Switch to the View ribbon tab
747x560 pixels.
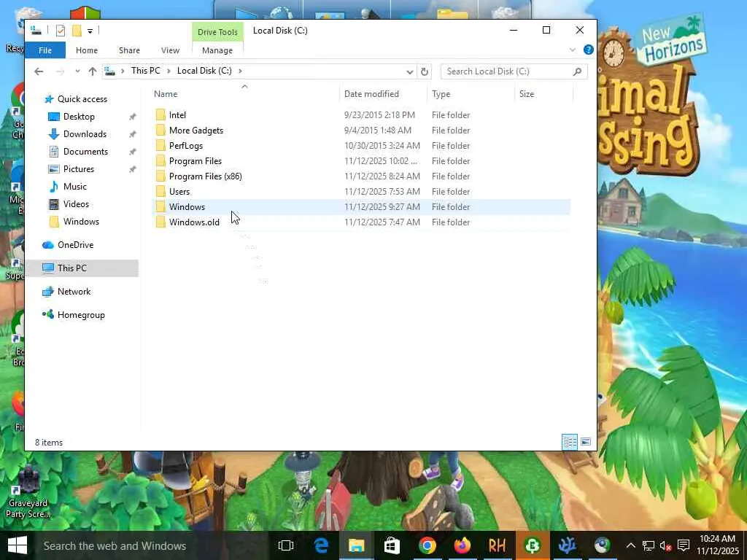(170, 50)
